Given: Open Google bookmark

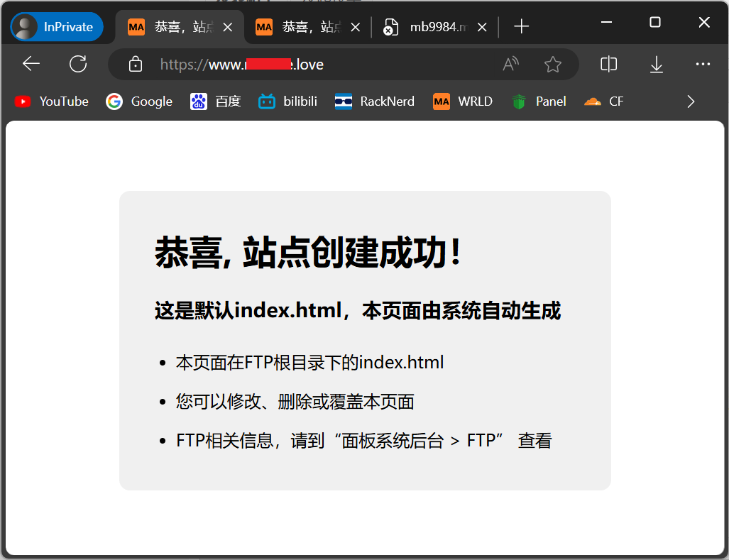Looking at the screenshot, I should [x=139, y=101].
